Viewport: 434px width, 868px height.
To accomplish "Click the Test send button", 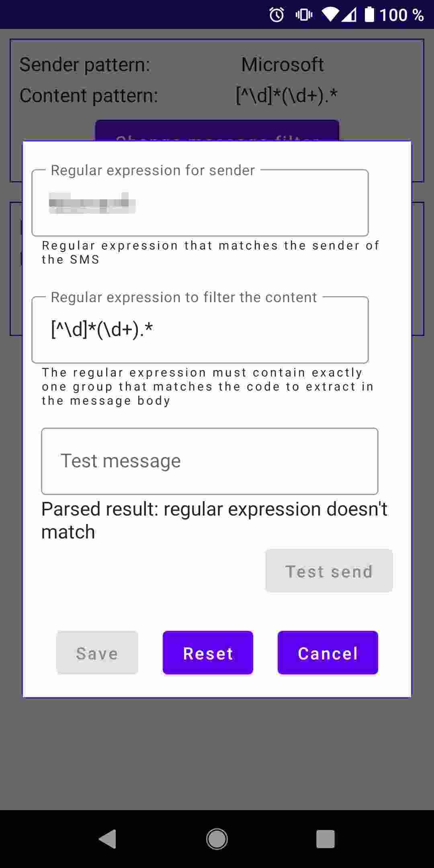I will coord(329,571).
